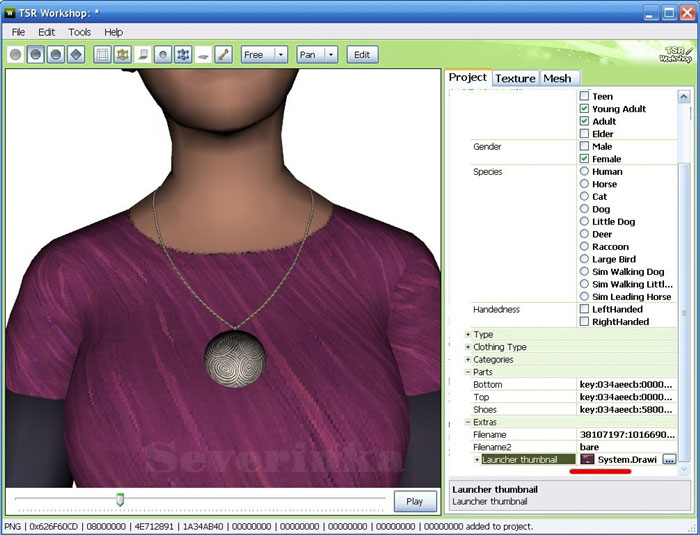Expand the Clothing Type section
The height and width of the screenshot is (535, 700).
tap(468, 347)
